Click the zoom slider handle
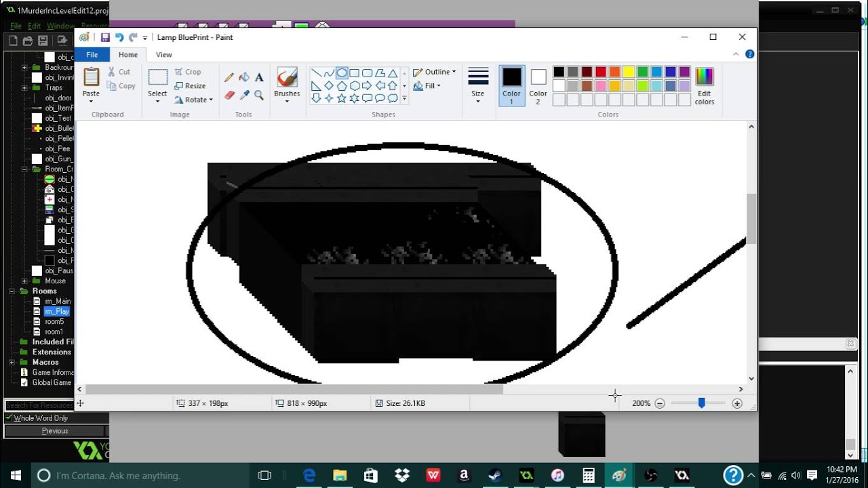Viewport: 868px width, 488px height. [x=702, y=403]
